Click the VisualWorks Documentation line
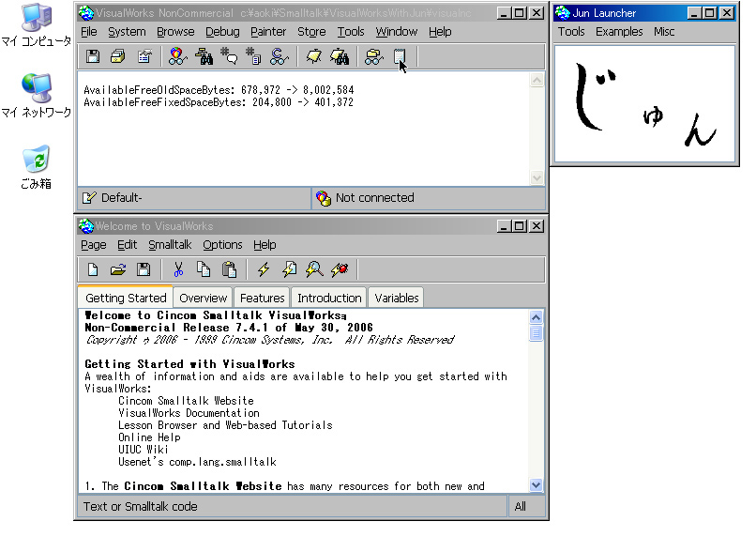The height and width of the screenshot is (552, 756). pyautogui.click(x=189, y=413)
